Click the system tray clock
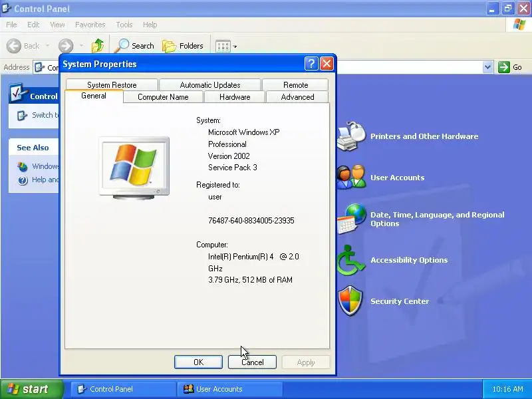The height and width of the screenshot is (399, 532). pyautogui.click(x=507, y=389)
